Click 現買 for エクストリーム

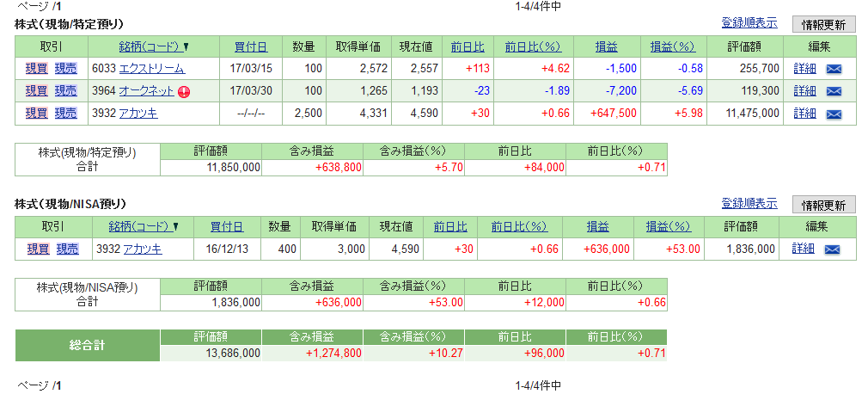[x=37, y=69]
